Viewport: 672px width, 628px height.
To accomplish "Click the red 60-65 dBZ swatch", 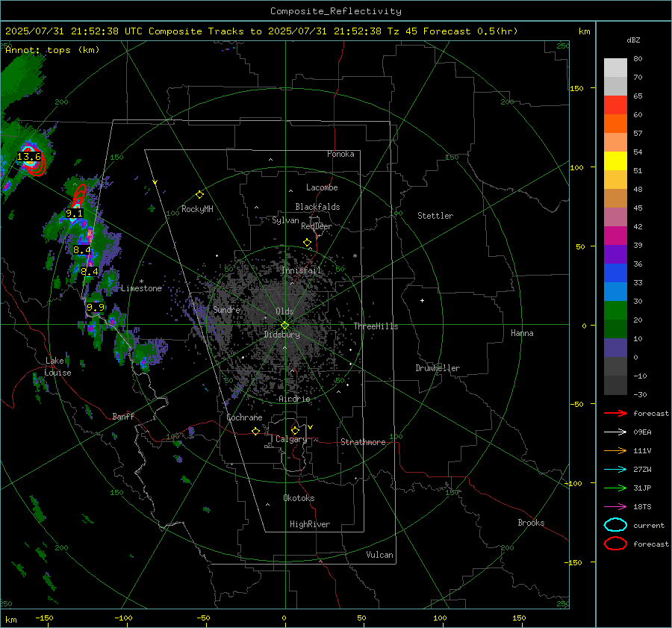I will pyautogui.click(x=615, y=105).
